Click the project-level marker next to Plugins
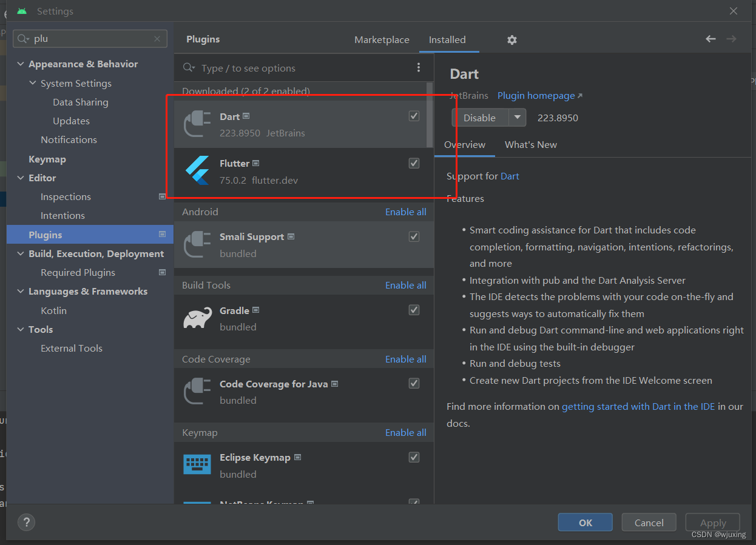756x545 pixels. (x=162, y=234)
